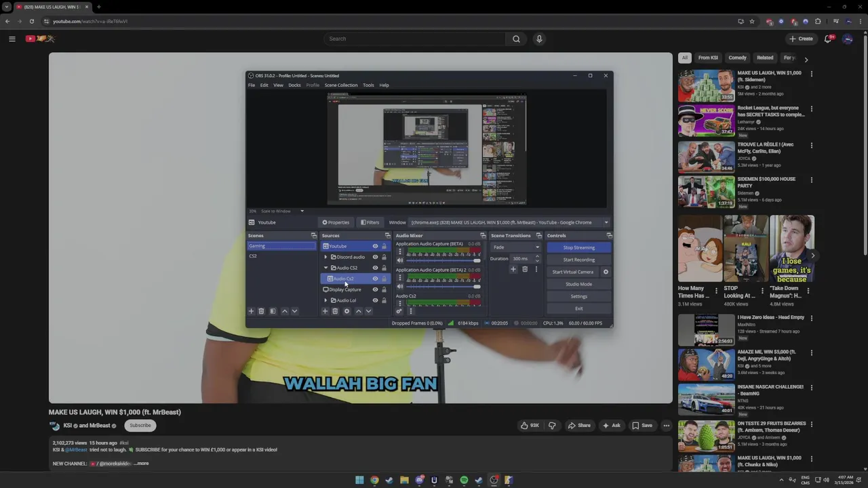Expand the Discord audio group
The image size is (868, 488).
point(325,257)
